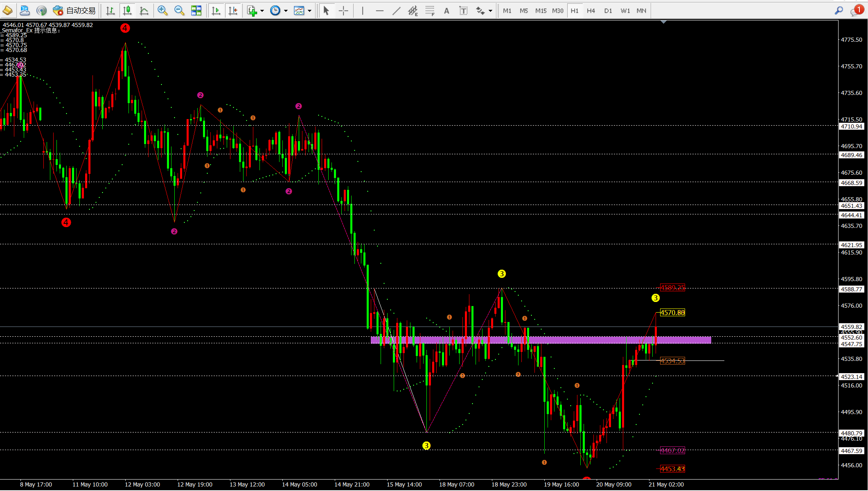Viewport: 868px width, 491px height.
Task: Switch chart to line chart mode
Action: [x=144, y=11]
